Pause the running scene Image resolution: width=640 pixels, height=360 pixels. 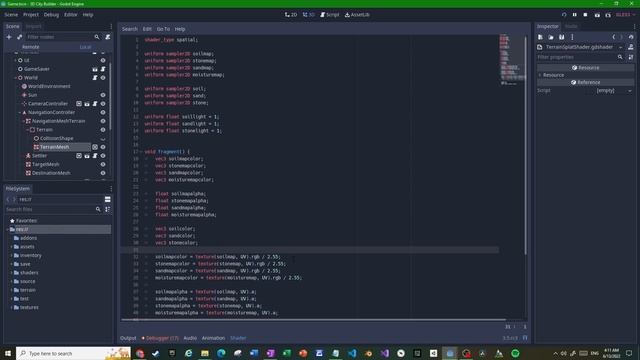coord(575,15)
